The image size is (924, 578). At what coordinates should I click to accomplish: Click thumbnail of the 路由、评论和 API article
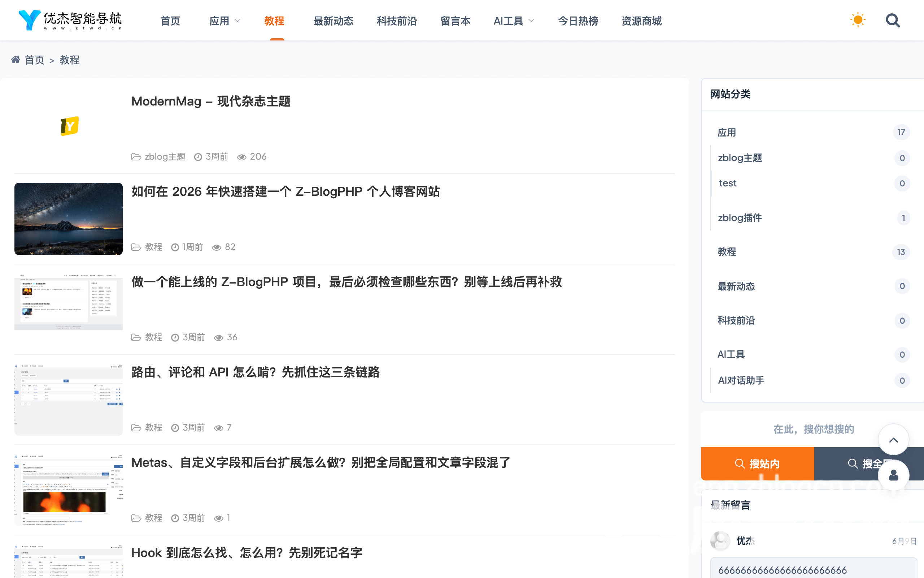pyautogui.click(x=68, y=400)
